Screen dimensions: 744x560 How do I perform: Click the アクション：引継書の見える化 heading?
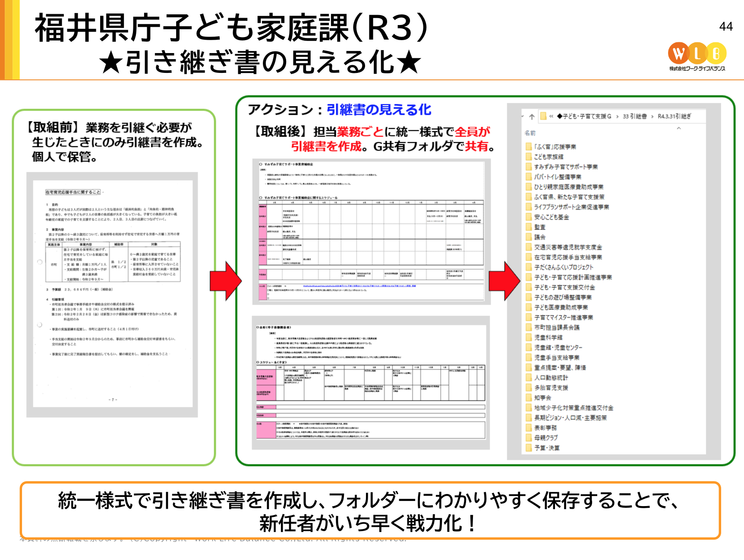click(x=340, y=110)
